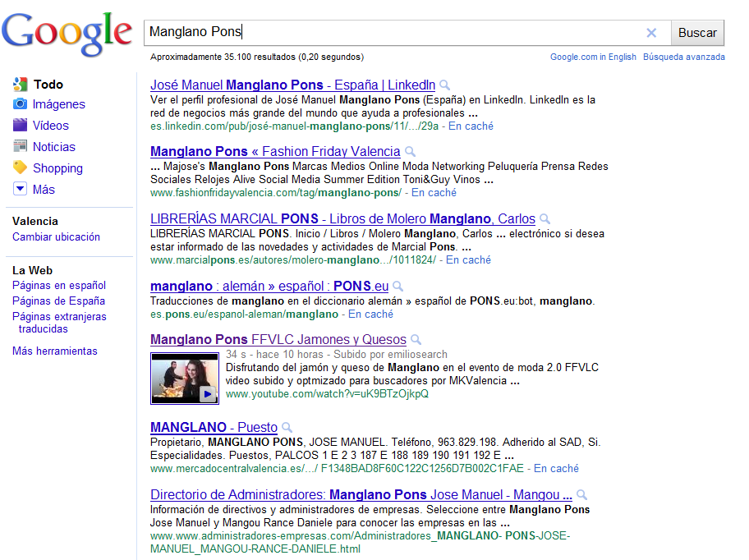Filter by Páginas de España
This screenshot has width=749, height=560.
tap(58, 301)
